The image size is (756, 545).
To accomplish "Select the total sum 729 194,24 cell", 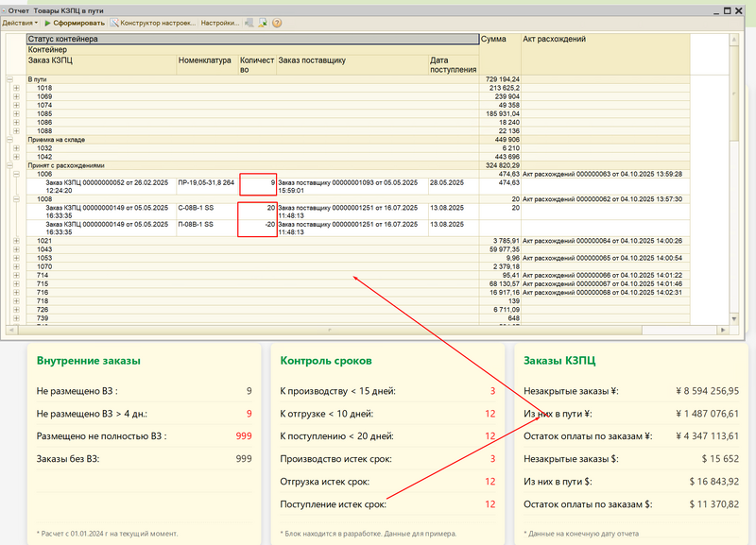I will [x=501, y=79].
